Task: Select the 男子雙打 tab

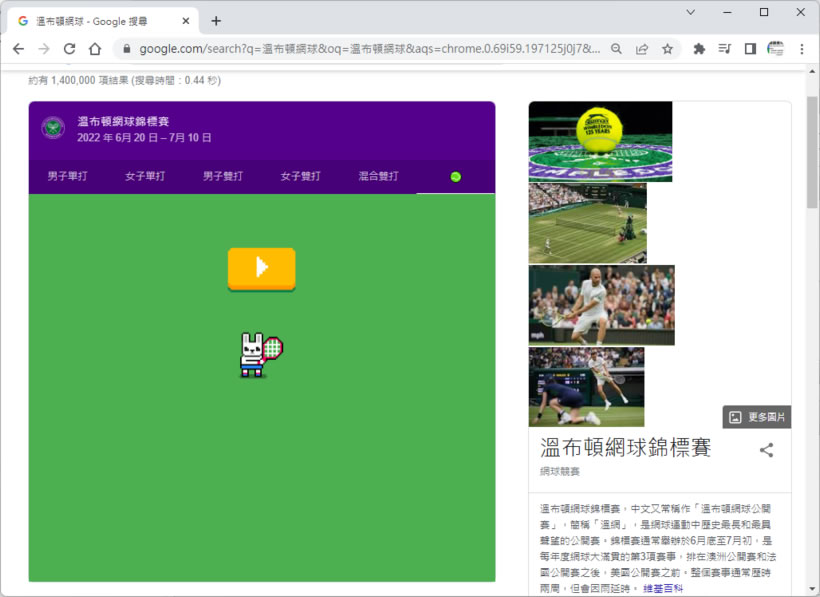Action: coord(223,176)
